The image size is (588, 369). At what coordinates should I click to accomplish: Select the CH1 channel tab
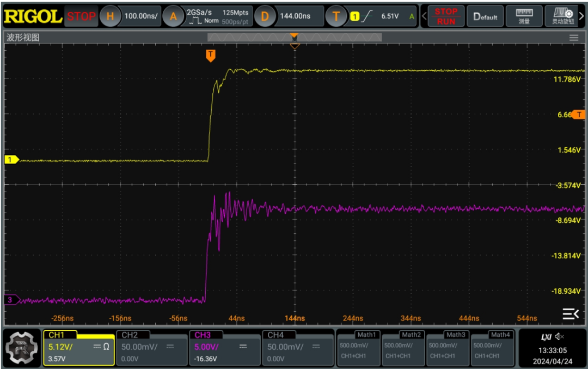pyautogui.click(x=79, y=347)
